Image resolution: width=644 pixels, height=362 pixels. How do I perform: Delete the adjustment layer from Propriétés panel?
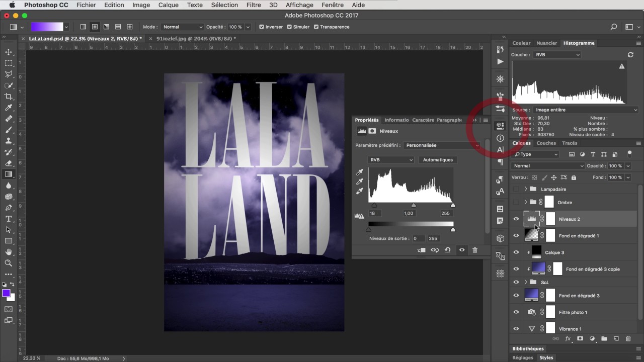click(x=475, y=250)
